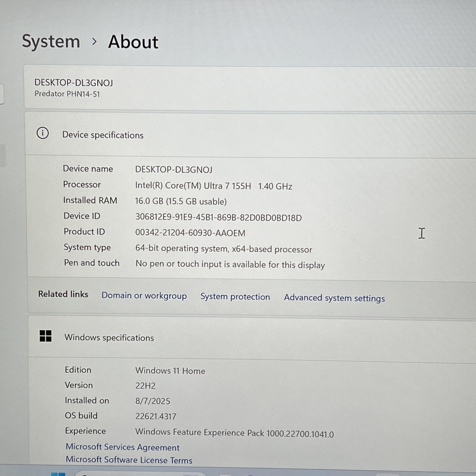Select the Predator PHN14-51 model text
Viewport: 476px width, 476px height.
coord(67,94)
